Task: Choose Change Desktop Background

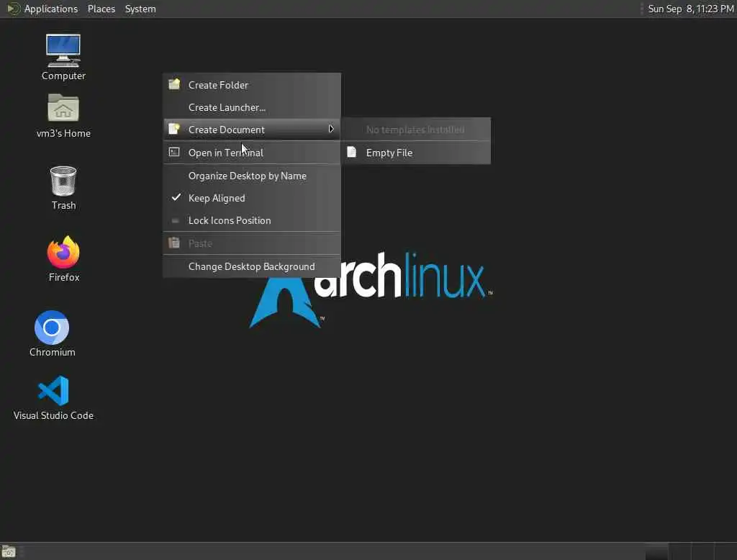Action: click(x=251, y=266)
